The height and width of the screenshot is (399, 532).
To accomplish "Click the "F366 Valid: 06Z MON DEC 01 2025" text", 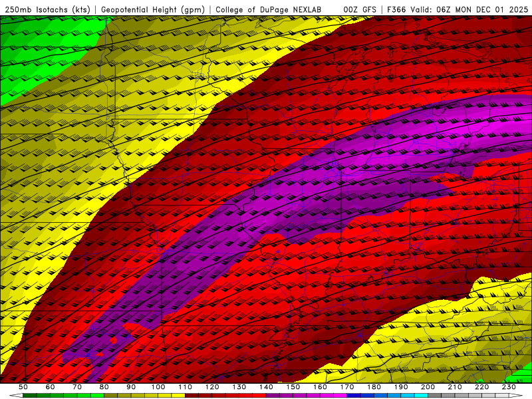I will coord(458,10).
